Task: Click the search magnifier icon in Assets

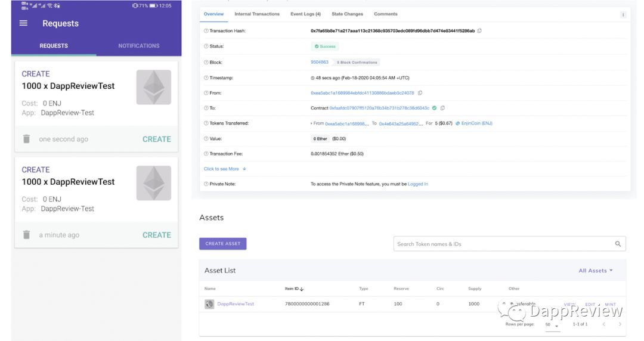Action: (x=618, y=244)
